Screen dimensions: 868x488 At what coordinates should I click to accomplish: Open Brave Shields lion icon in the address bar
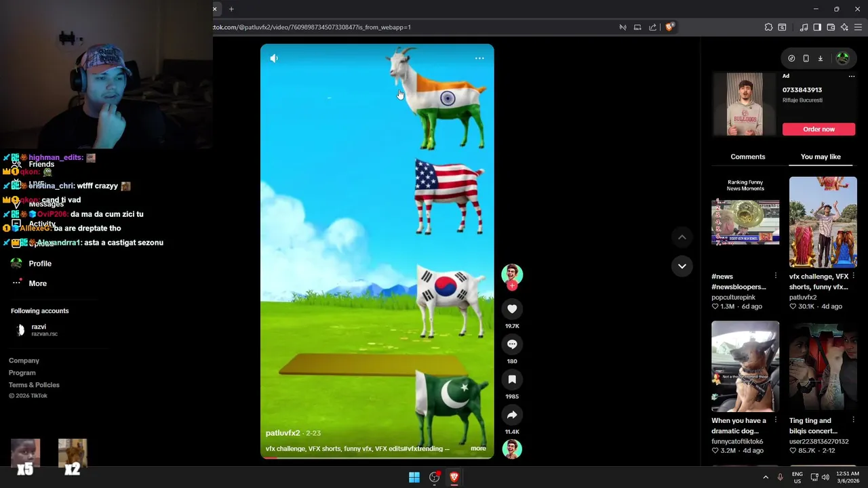[669, 27]
